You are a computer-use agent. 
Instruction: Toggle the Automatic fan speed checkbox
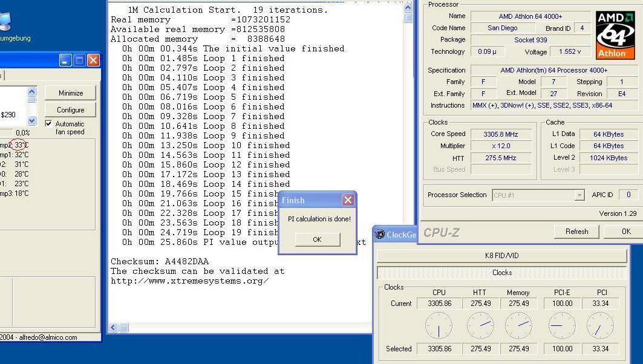tap(49, 123)
